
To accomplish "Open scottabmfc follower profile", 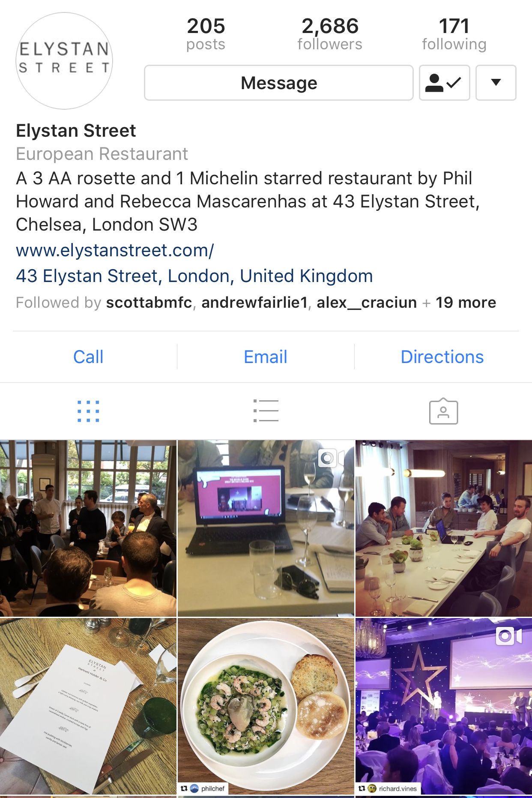I will [149, 303].
